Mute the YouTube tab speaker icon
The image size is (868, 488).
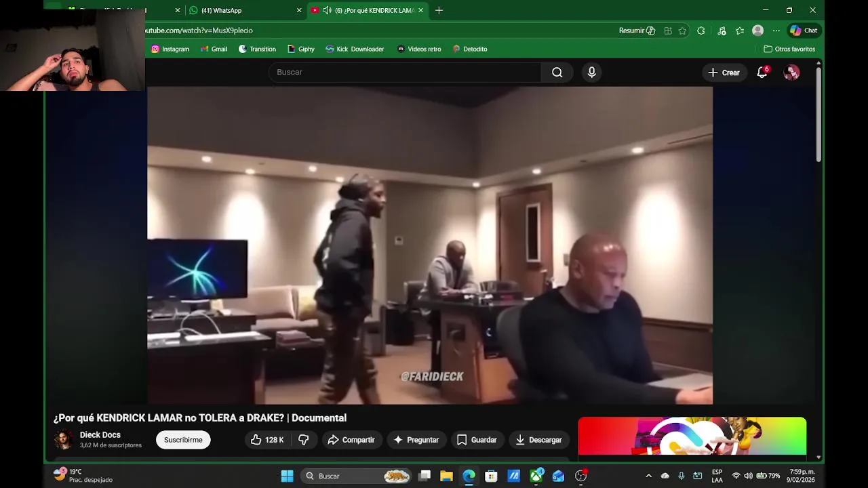point(327,10)
